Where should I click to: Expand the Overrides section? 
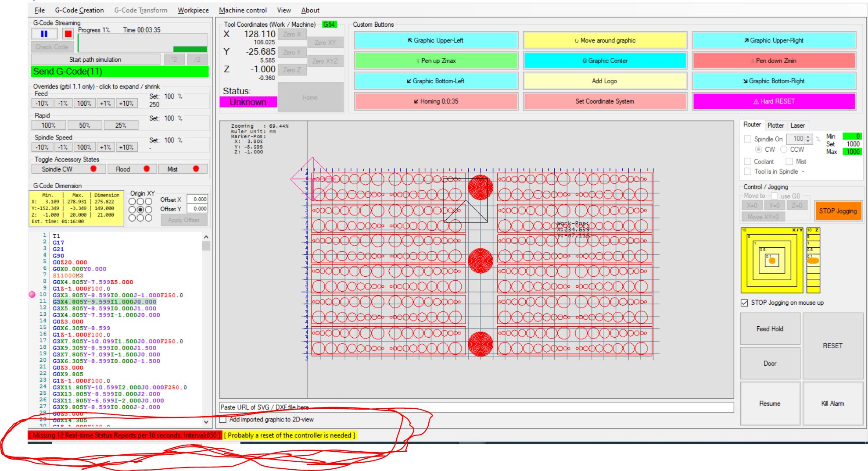coord(97,86)
